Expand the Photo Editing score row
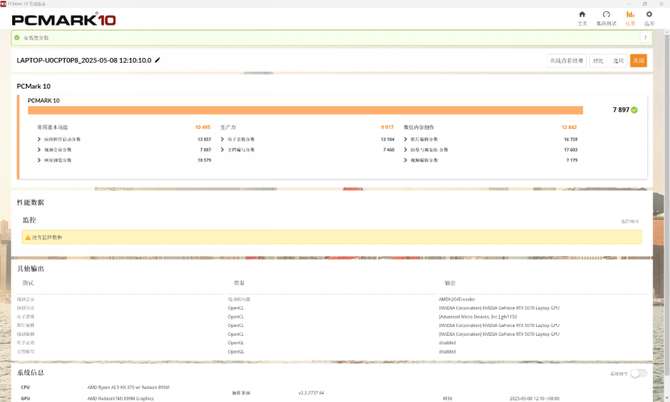Image resolution: width=670 pixels, height=402 pixels. pos(406,139)
